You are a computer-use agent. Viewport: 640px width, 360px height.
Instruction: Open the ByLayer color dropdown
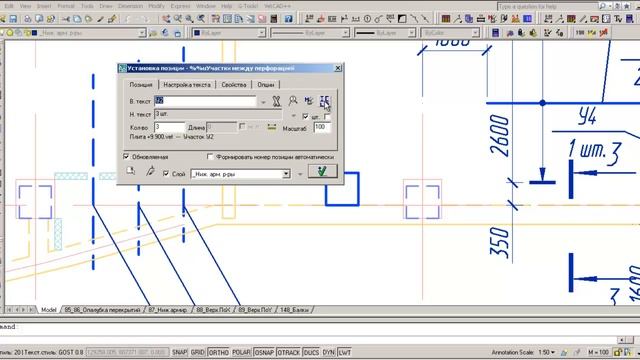[262, 33]
